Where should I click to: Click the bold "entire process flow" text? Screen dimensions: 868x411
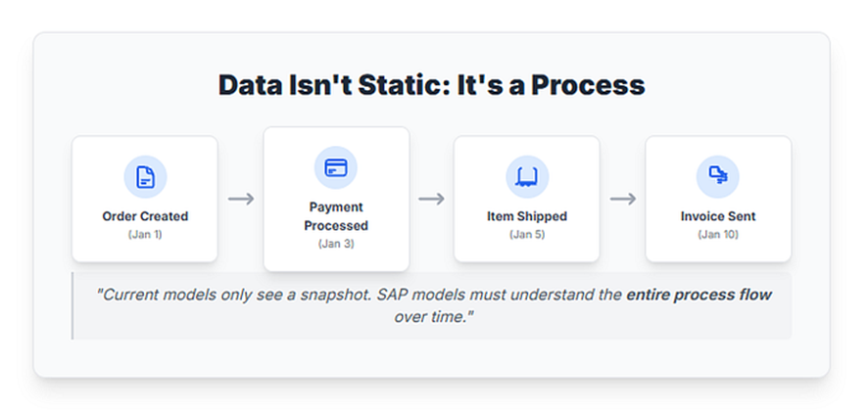[x=699, y=296]
